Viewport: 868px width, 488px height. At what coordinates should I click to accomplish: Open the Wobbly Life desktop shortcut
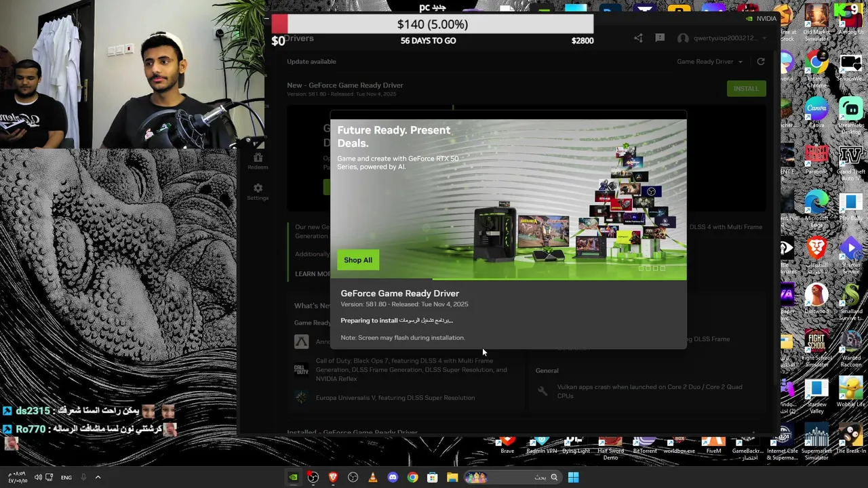click(850, 392)
